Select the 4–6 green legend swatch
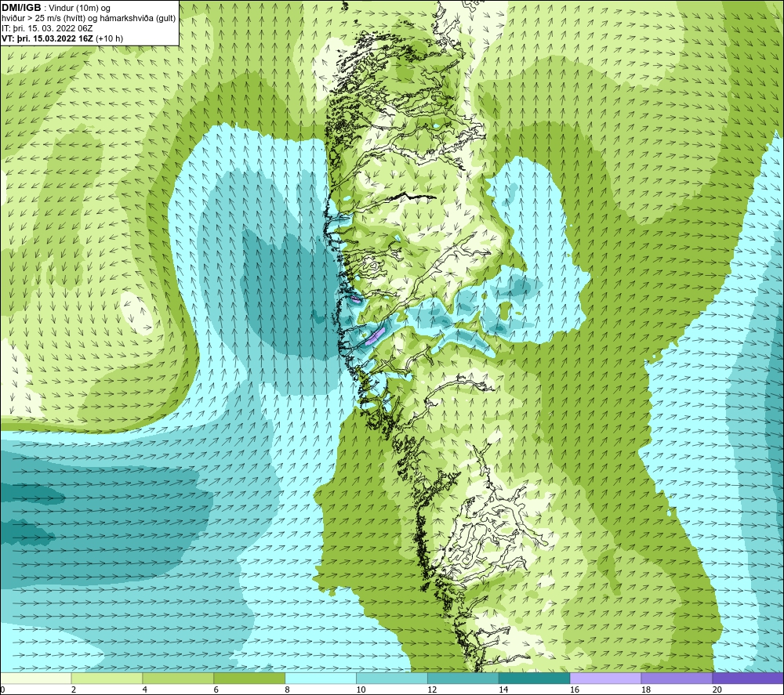 [178, 678]
